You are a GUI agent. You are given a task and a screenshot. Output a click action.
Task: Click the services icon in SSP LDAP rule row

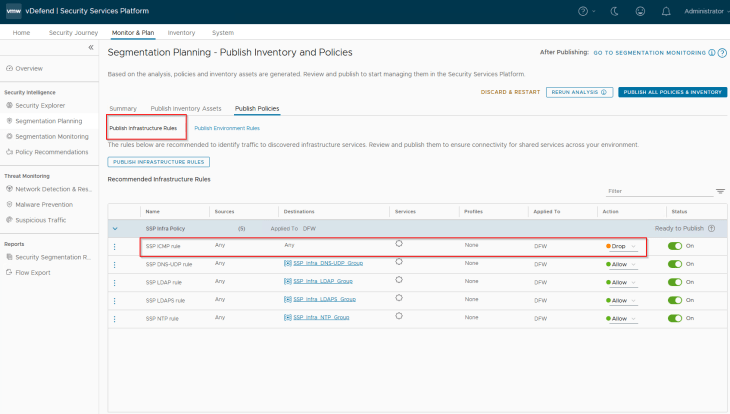click(399, 279)
